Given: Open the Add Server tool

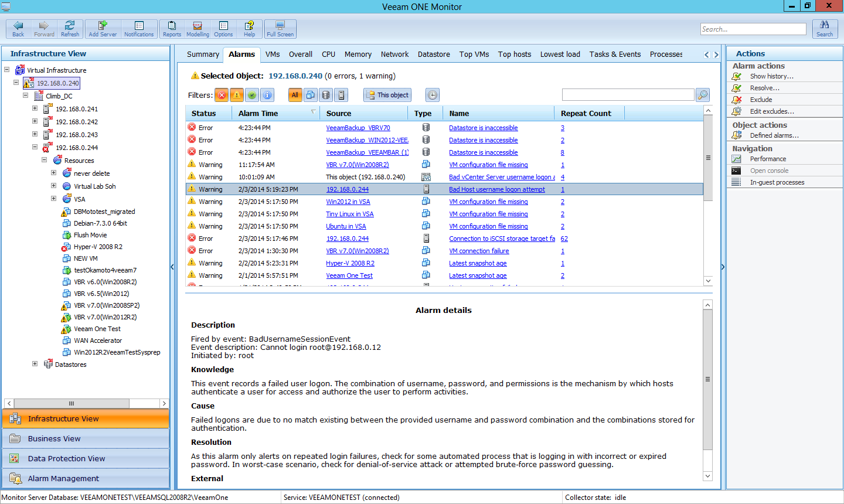Looking at the screenshot, I should (103, 29).
